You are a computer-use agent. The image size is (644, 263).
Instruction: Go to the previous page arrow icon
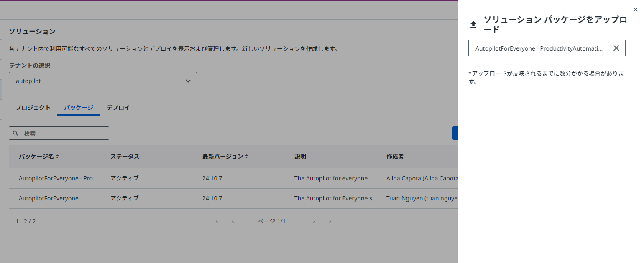click(x=233, y=221)
